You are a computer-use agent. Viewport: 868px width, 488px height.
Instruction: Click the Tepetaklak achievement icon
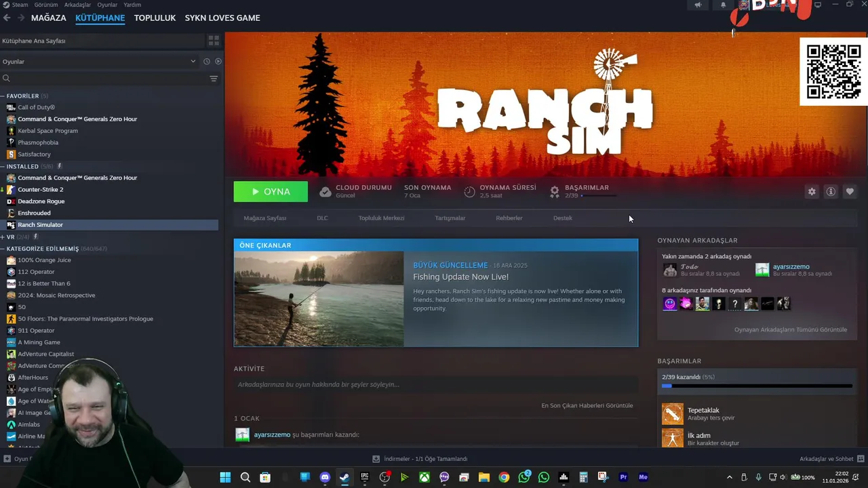tap(673, 413)
